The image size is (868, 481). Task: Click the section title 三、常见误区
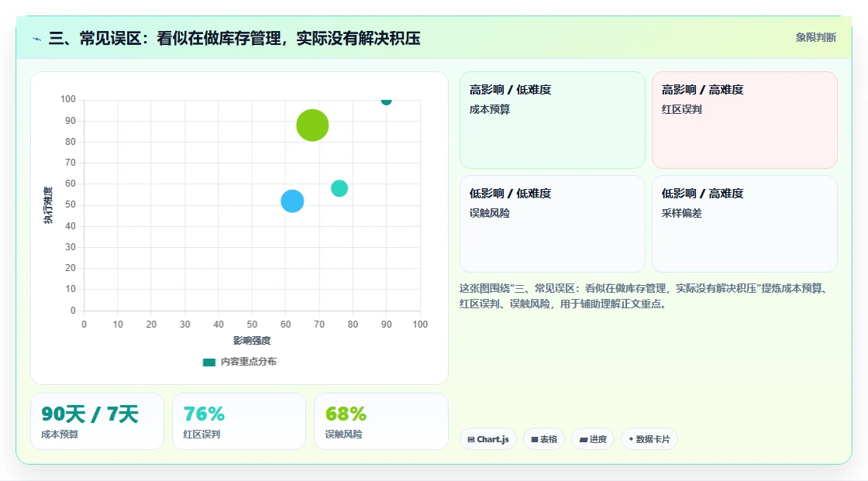point(234,38)
